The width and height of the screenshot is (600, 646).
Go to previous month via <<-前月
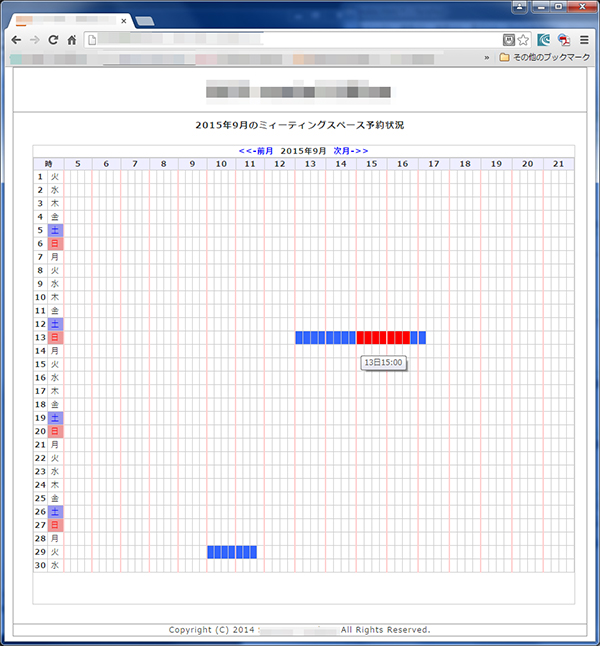point(256,150)
